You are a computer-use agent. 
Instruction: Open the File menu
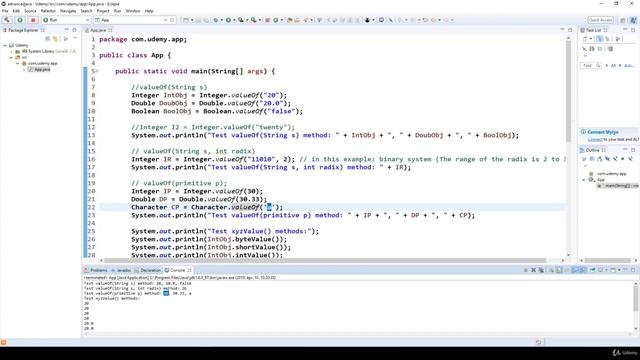click(x=5, y=11)
